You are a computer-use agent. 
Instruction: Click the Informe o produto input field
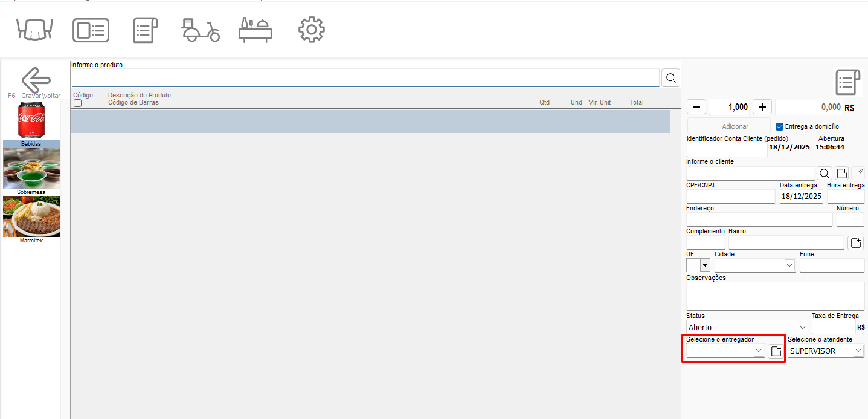(x=365, y=77)
